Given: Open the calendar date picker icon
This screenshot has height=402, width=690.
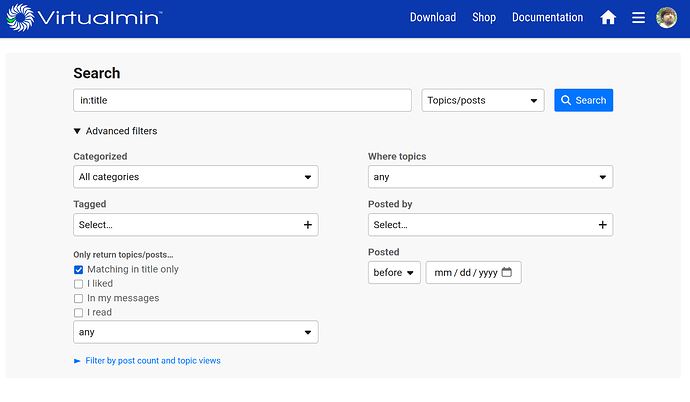Looking at the screenshot, I should pyautogui.click(x=507, y=272).
